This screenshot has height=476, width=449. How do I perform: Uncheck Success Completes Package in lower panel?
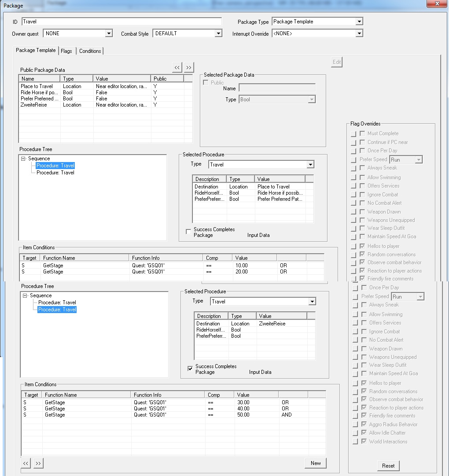click(x=191, y=369)
